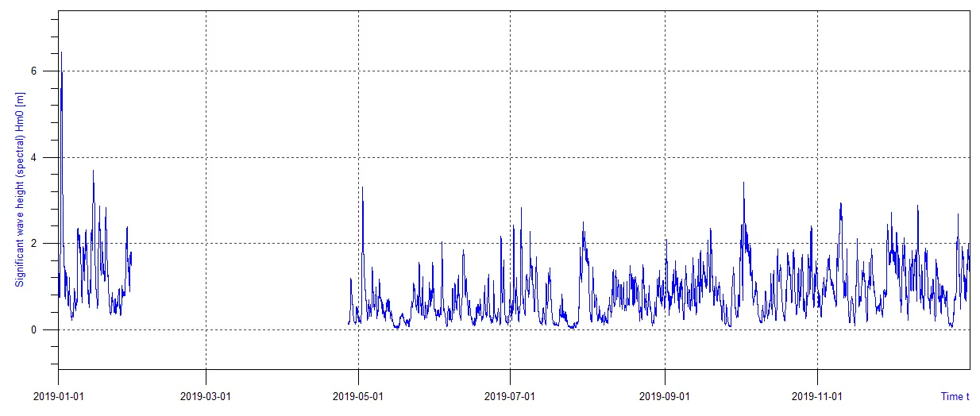Viewport: 980px width, 416px height.
Task: Click the November peak just after 2019-11-01
Action: tap(840, 205)
